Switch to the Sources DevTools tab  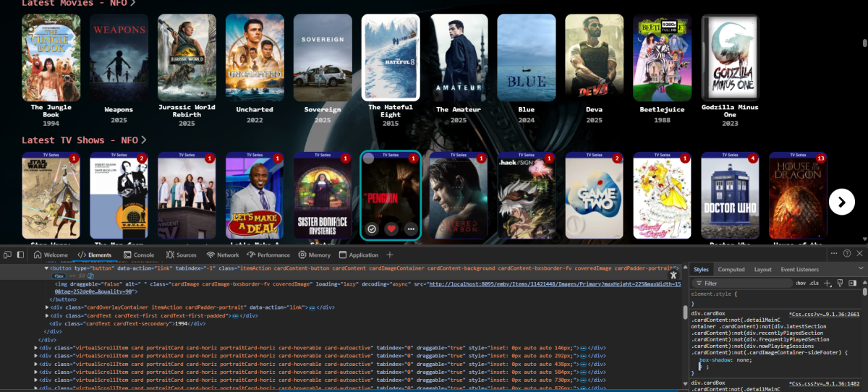181,255
